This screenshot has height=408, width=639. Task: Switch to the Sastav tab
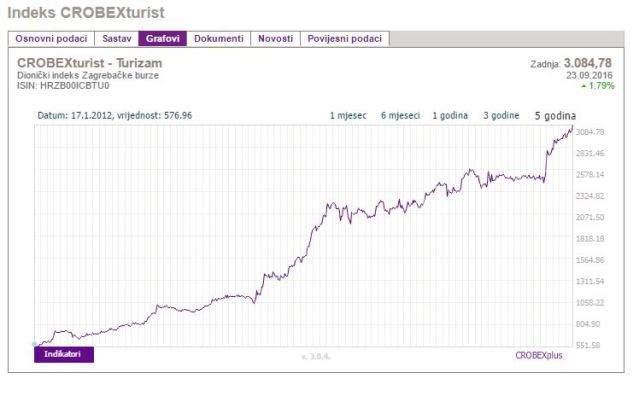[117, 39]
